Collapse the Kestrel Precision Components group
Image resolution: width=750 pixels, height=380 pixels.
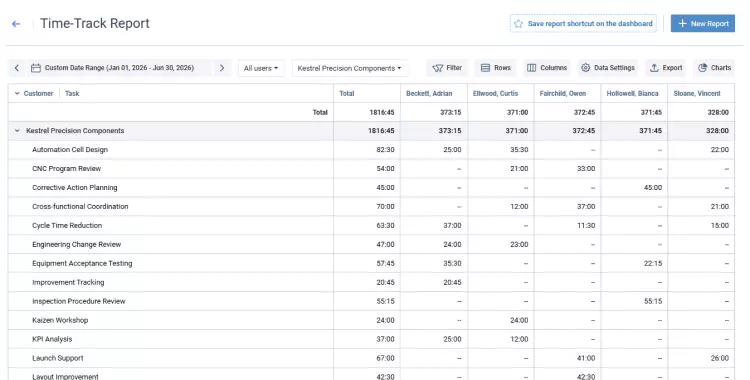tap(17, 131)
